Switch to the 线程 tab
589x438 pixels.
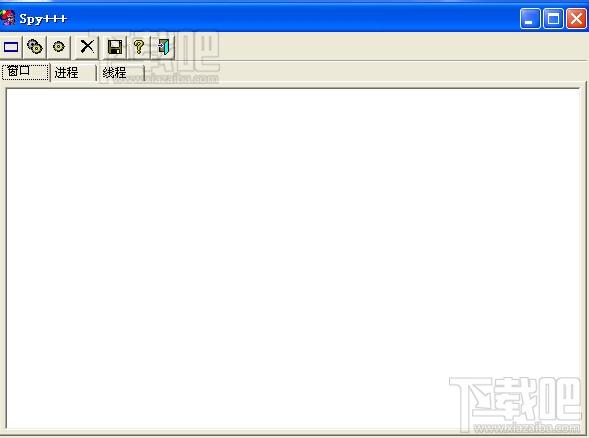[x=121, y=73]
